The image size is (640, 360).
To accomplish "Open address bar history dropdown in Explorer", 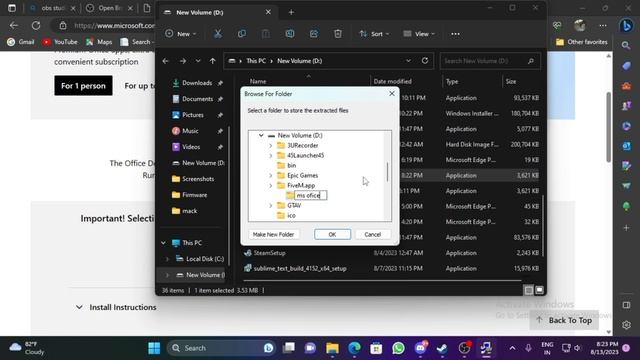I will point(408,60).
